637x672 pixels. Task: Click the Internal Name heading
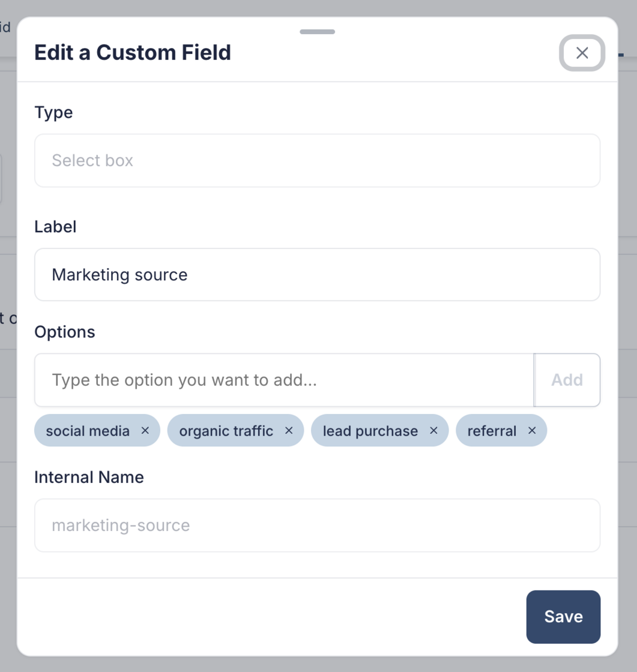89,478
